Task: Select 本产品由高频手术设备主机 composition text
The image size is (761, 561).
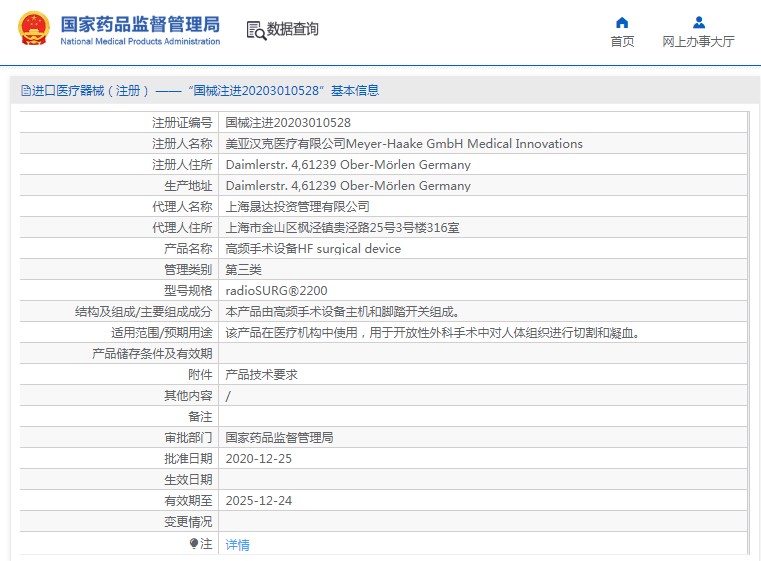Action: point(342,312)
